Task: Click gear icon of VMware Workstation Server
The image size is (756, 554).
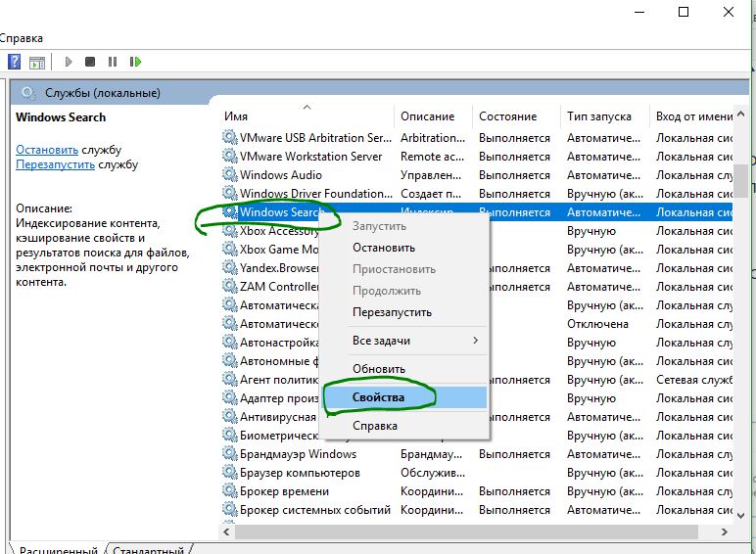Action: pyautogui.click(x=229, y=156)
